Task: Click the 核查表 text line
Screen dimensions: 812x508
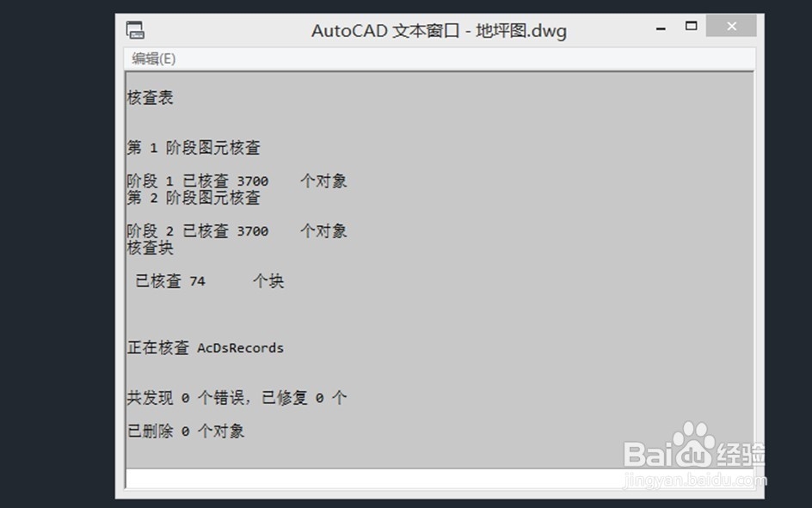Action: coord(151,97)
